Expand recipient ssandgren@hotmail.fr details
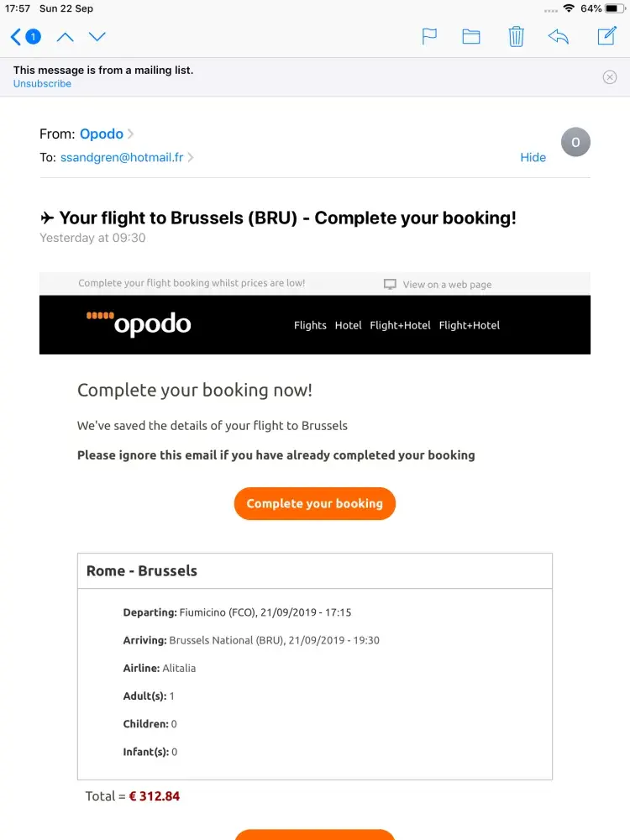This screenshot has width=630, height=840. coord(122,157)
